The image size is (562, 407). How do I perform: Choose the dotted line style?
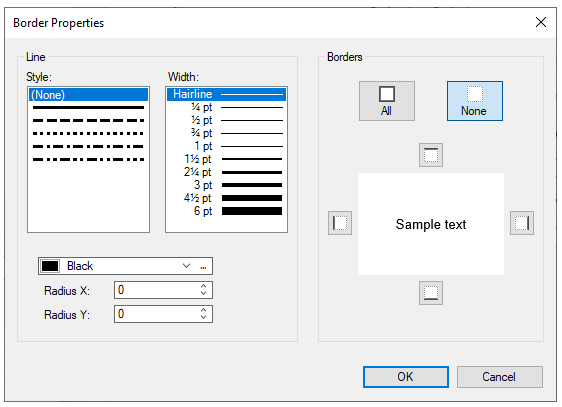(88, 134)
